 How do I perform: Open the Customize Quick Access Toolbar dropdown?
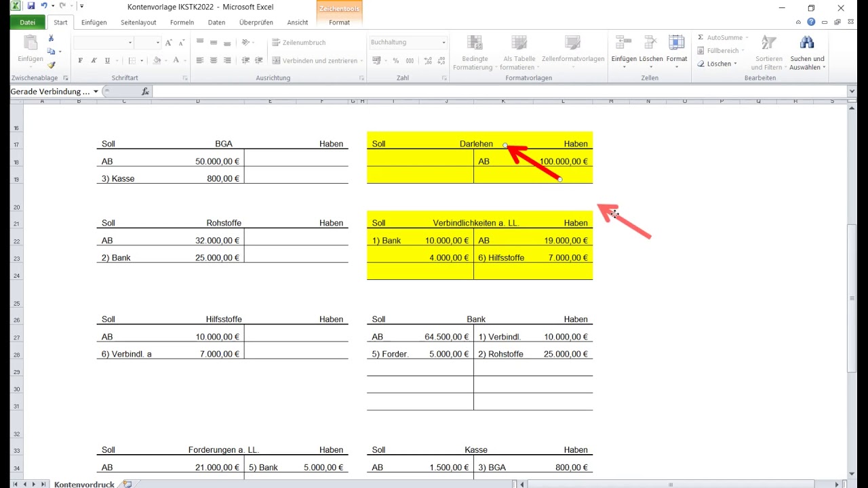(x=81, y=6)
